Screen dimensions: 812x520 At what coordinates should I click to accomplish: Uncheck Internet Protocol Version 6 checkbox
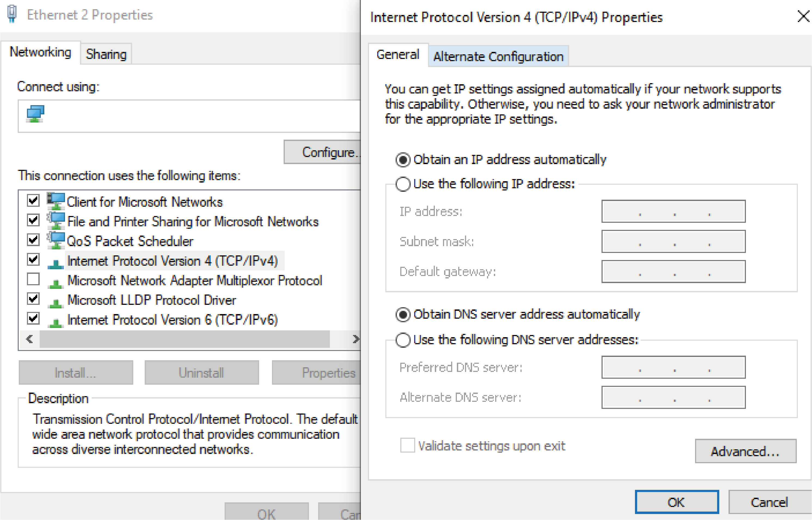pyautogui.click(x=33, y=318)
